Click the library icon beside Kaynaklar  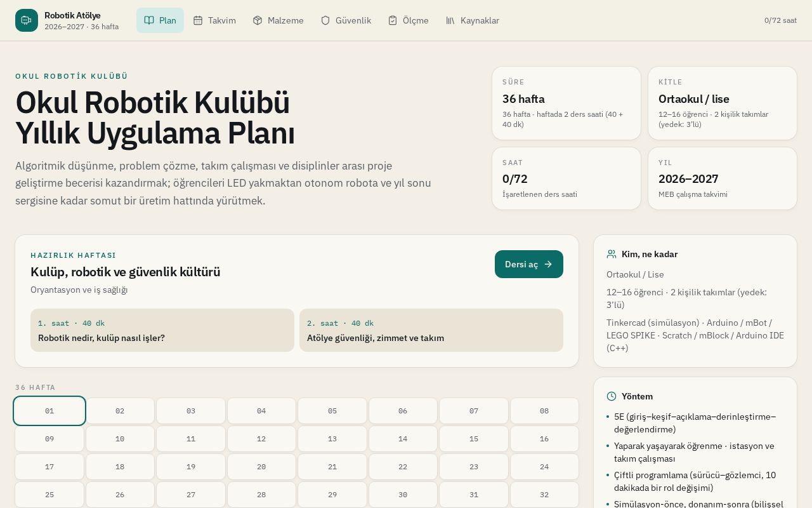pyautogui.click(x=450, y=20)
